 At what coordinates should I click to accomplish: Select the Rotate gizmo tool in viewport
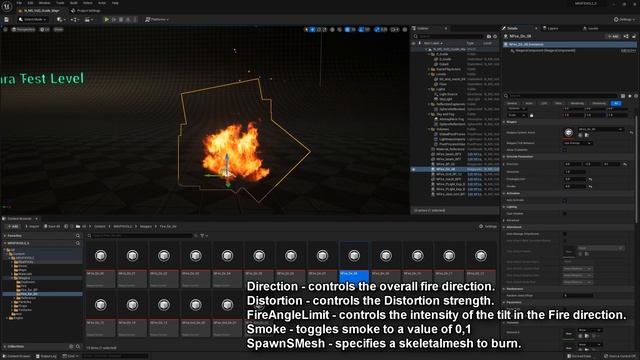pyautogui.click(x=319, y=29)
